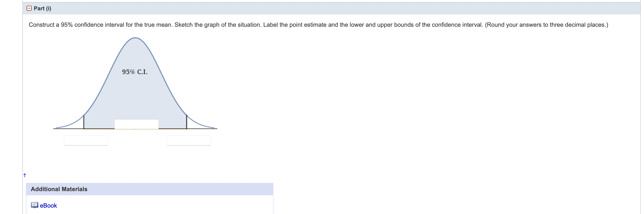Click the blue dagger footnote link
Image resolution: width=644 pixels, height=214 pixels.
[25, 175]
